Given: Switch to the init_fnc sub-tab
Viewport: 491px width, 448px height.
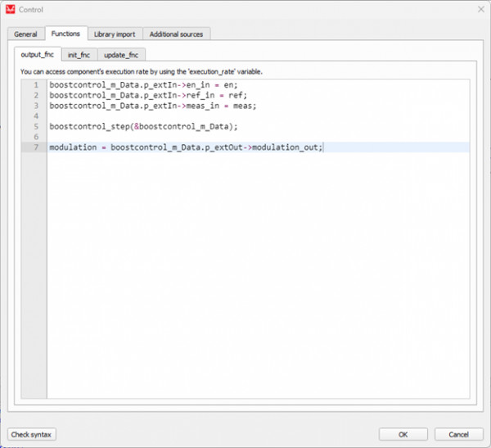Looking at the screenshot, I should point(79,55).
